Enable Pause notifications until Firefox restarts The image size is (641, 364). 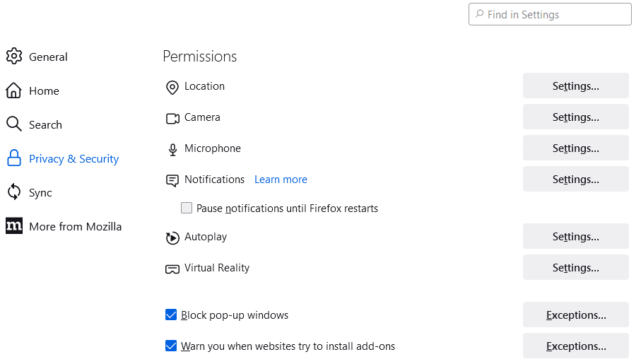pos(187,209)
